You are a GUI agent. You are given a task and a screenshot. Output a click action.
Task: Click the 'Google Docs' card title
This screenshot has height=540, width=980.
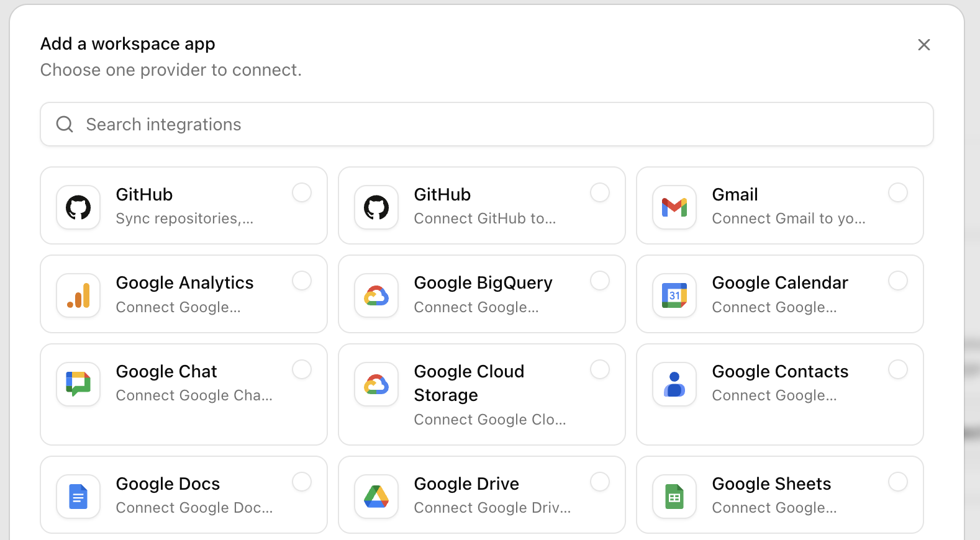pyautogui.click(x=168, y=484)
